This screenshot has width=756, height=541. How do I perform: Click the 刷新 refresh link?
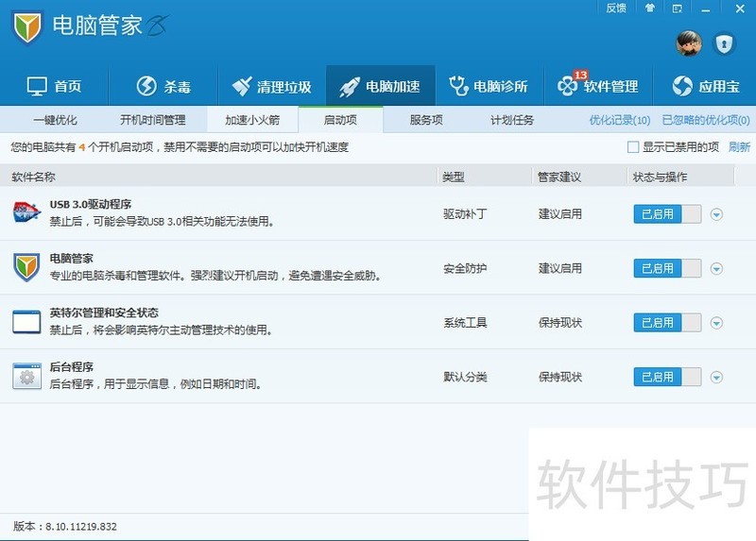coord(739,147)
